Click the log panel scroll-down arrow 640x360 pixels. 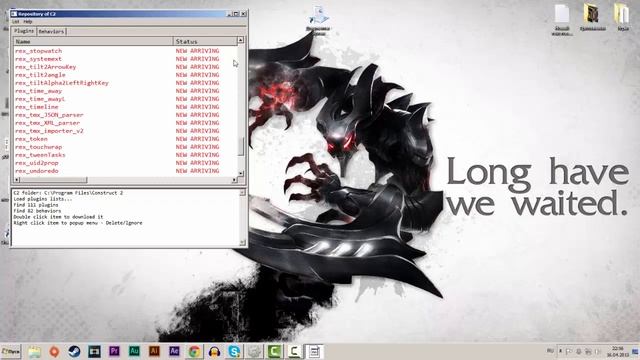point(242,242)
